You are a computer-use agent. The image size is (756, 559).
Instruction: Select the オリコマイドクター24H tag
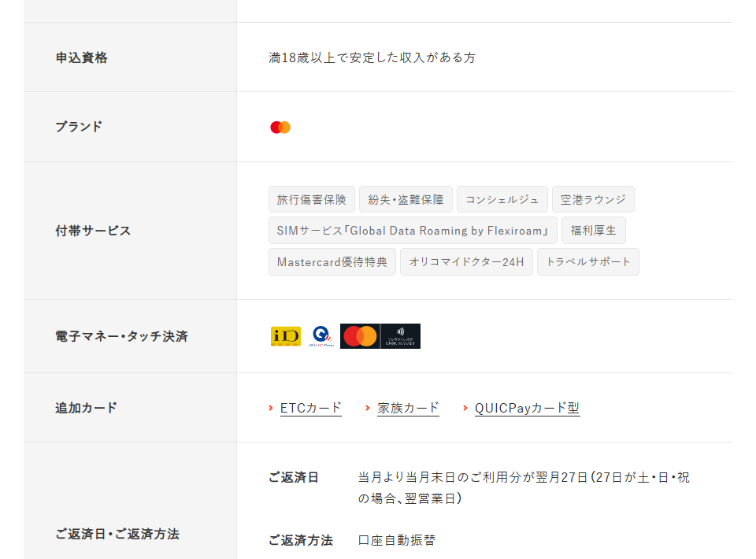(467, 261)
